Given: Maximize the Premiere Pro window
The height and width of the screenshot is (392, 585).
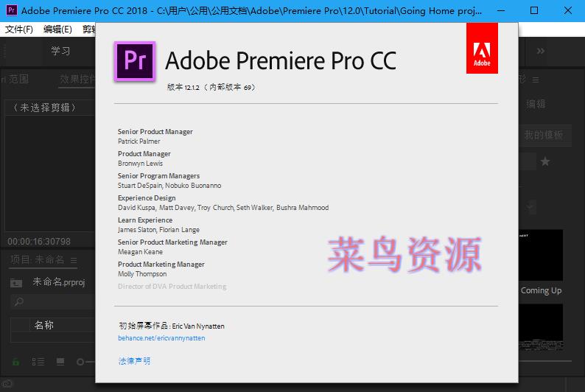Looking at the screenshot, I should (x=534, y=10).
